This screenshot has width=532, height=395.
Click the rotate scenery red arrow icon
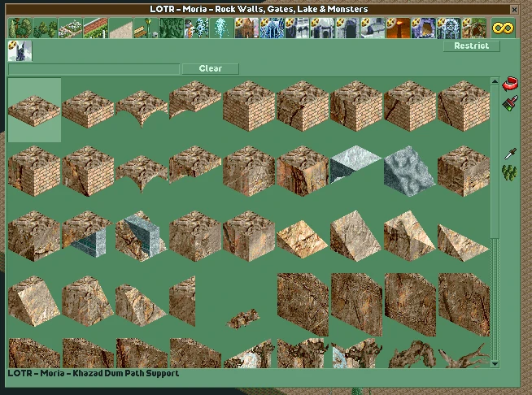click(x=510, y=84)
